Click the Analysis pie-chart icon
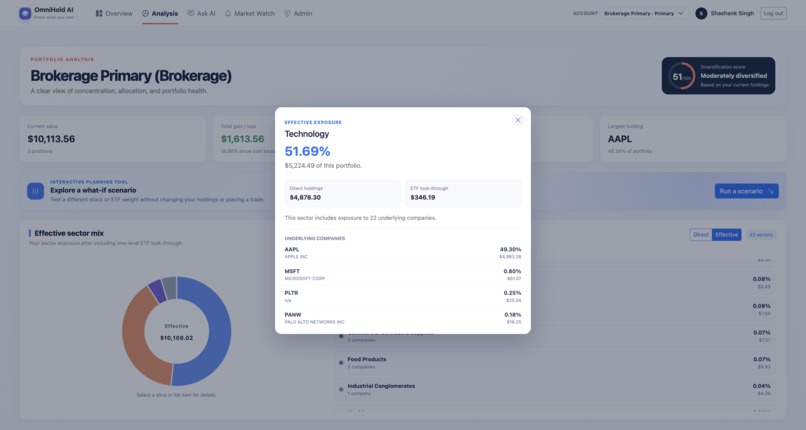 (145, 13)
